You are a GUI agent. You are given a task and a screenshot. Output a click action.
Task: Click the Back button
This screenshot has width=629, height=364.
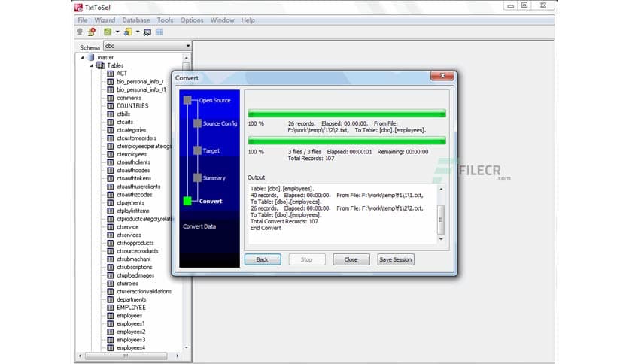coord(263,259)
